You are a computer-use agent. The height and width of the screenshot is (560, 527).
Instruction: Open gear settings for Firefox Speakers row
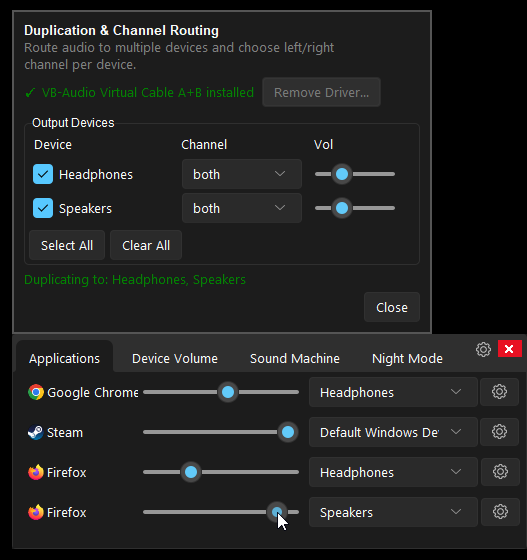[500, 512]
